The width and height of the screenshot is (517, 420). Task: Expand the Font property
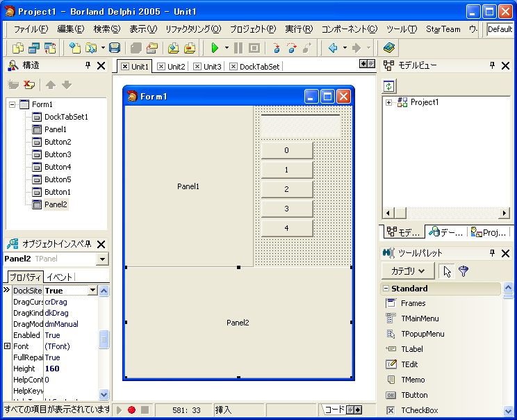click(x=7, y=346)
